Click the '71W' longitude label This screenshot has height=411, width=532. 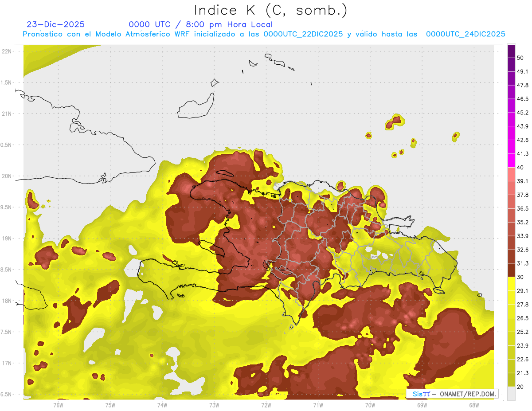[x=318, y=405]
